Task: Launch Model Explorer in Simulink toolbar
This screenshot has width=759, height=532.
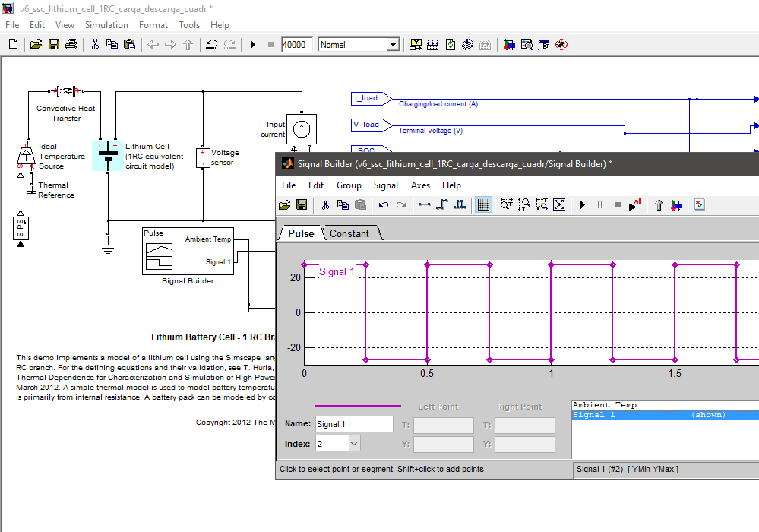Action: coord(527,45)
